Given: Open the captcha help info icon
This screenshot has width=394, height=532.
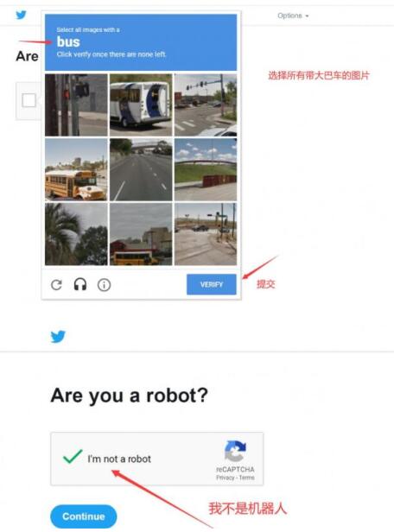Looking at the screenshot, I should point(104,285).
